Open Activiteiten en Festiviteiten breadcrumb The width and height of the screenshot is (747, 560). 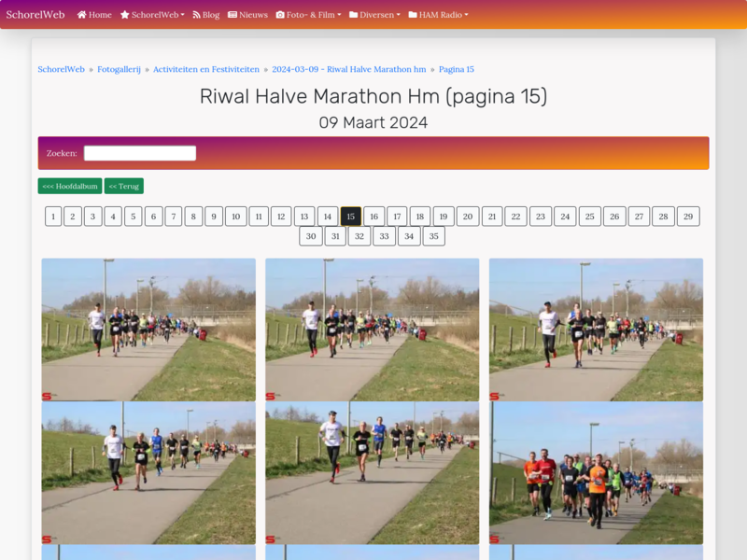click(x=206, y=69)
